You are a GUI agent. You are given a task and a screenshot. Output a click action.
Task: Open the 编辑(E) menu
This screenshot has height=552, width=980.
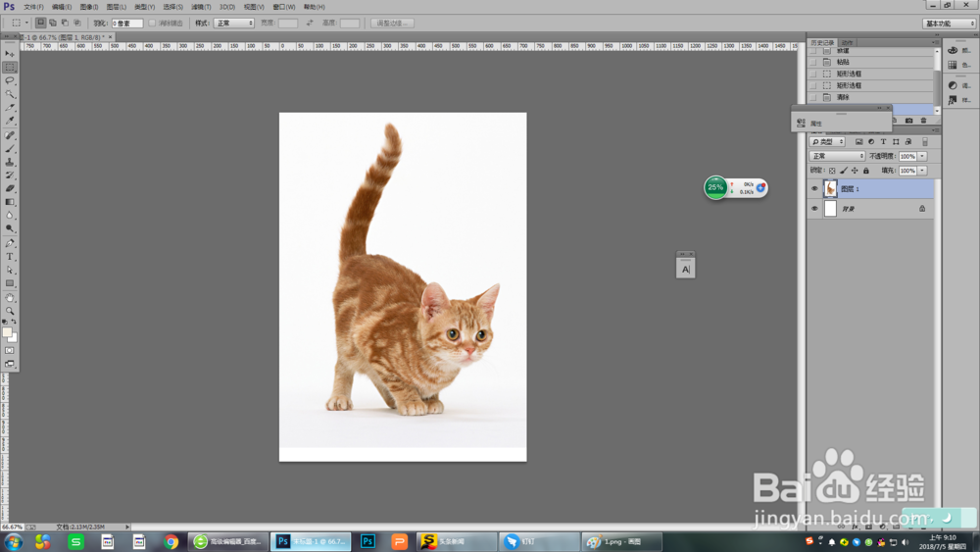point(61,7)
